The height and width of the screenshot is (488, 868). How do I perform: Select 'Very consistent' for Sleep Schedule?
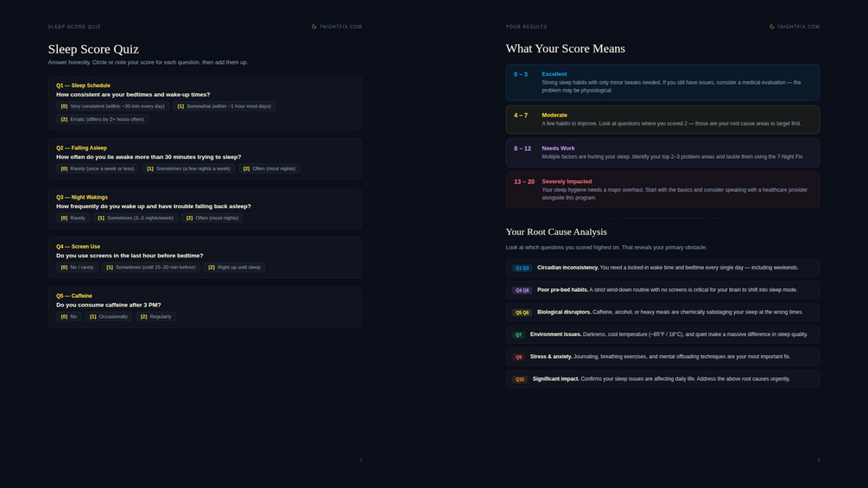112,106
